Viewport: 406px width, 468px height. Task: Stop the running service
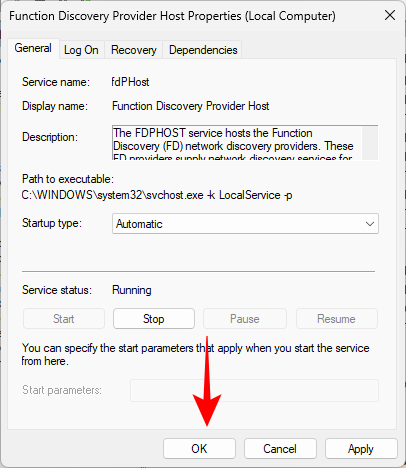point(154,319)
